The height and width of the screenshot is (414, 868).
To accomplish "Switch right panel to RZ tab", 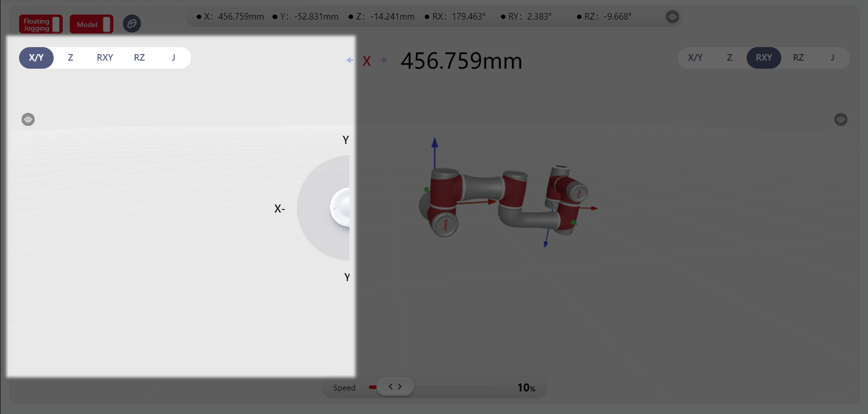I will [798, 58].
